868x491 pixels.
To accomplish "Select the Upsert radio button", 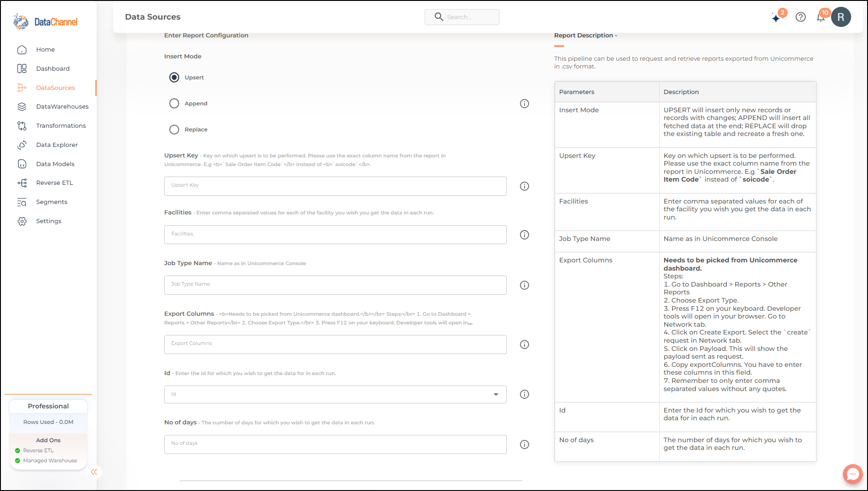I will [x=174, y=78].
